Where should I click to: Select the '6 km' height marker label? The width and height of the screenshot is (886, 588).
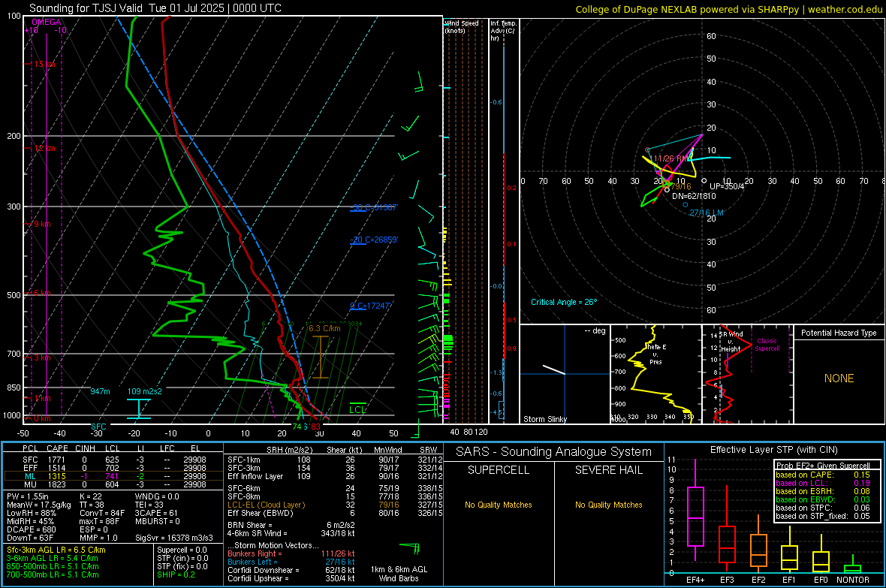click(42, 293)
